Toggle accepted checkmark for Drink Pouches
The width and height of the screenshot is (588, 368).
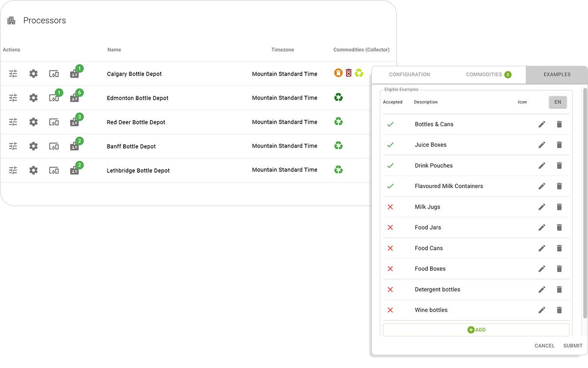coord(390,165)
